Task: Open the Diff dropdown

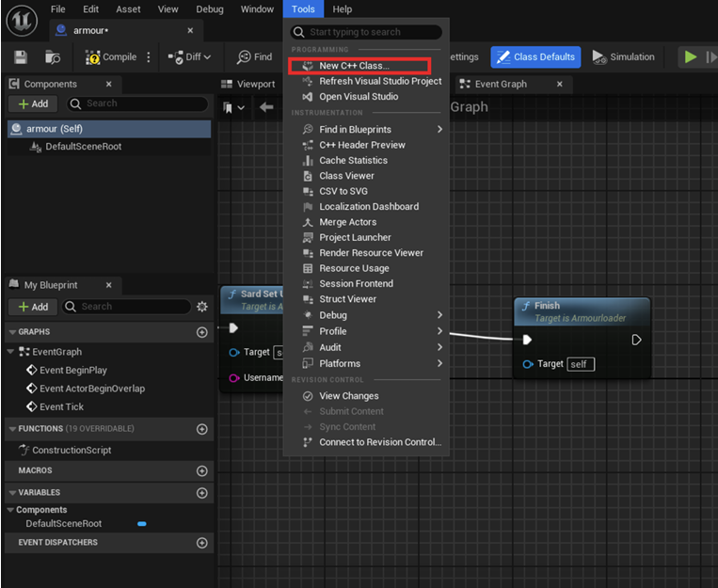Action: point(189,57)
